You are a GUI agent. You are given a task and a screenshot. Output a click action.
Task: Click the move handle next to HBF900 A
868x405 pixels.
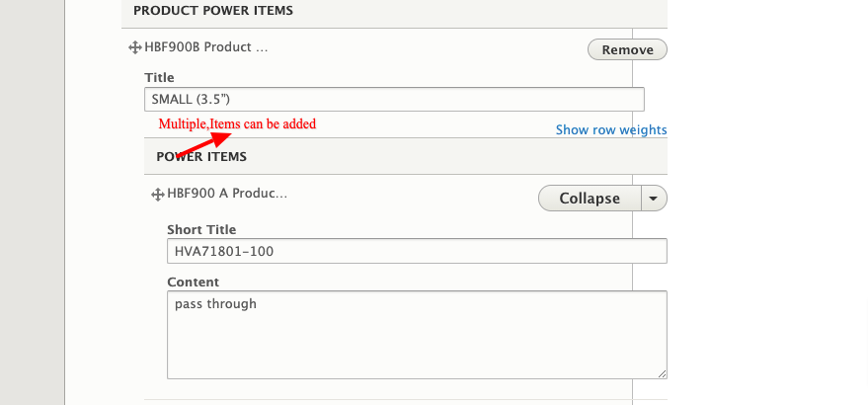[157, 194]
